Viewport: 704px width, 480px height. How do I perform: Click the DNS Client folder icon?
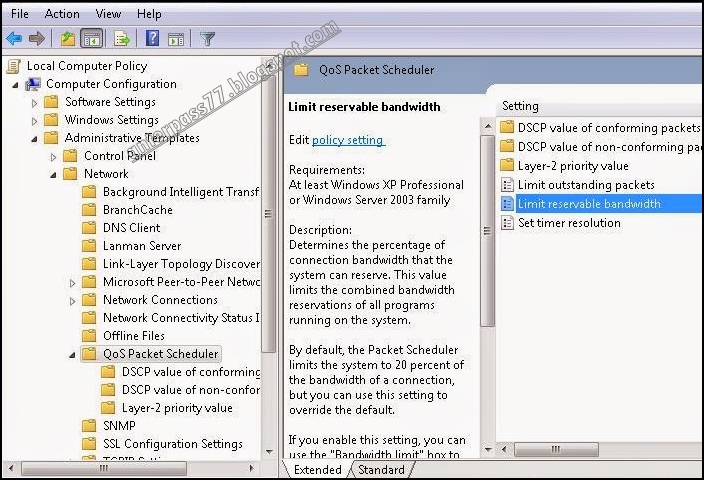coord(89,228)
